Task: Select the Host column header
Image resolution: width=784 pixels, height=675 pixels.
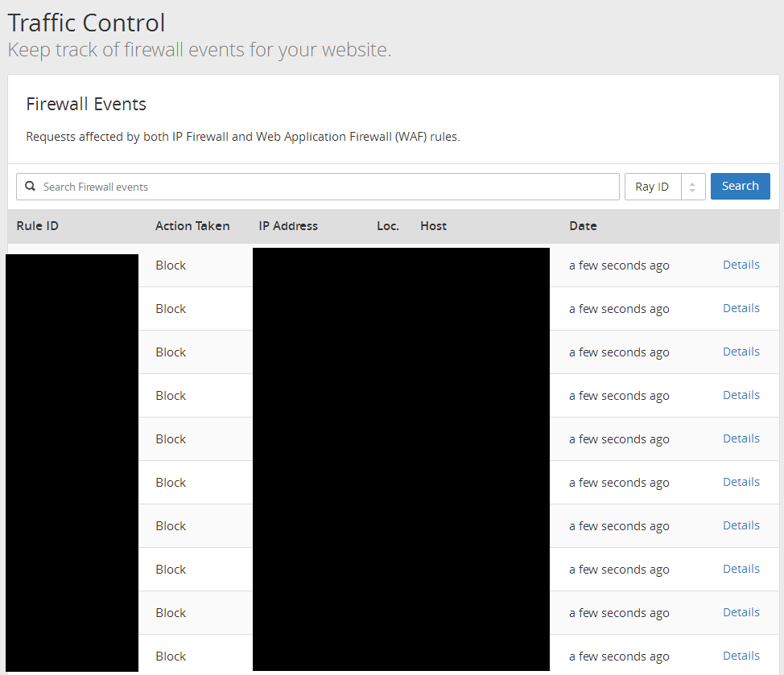Action: click(x=433, y=226)
